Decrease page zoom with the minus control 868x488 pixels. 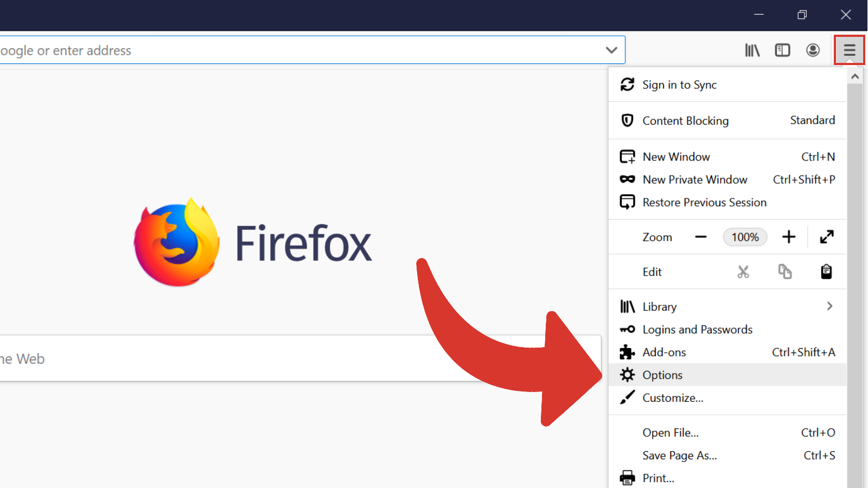(700, 237)
